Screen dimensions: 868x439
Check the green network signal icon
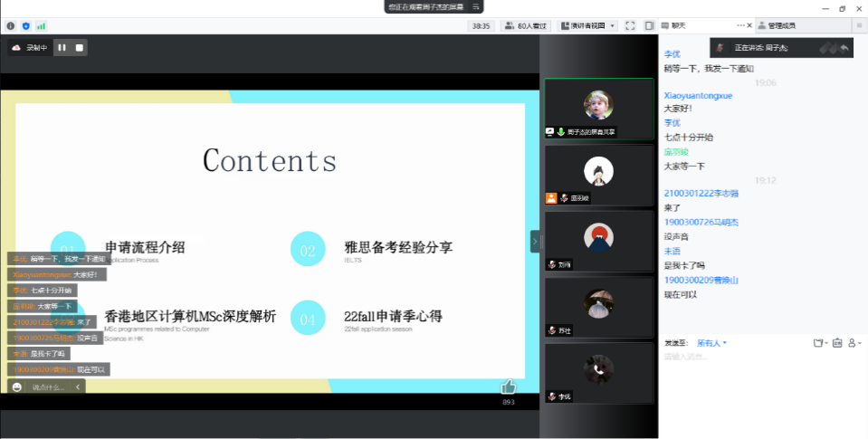point(41,26)
